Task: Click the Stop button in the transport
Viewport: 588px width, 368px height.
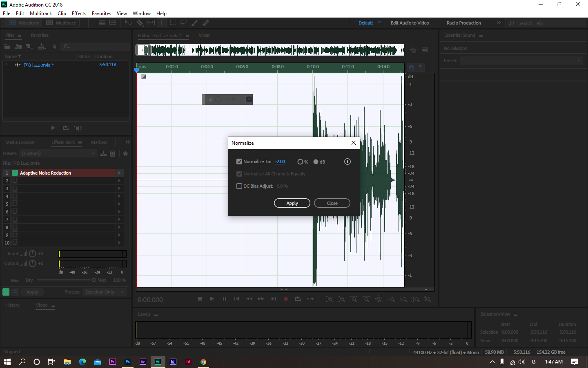Action: point(200,299)
